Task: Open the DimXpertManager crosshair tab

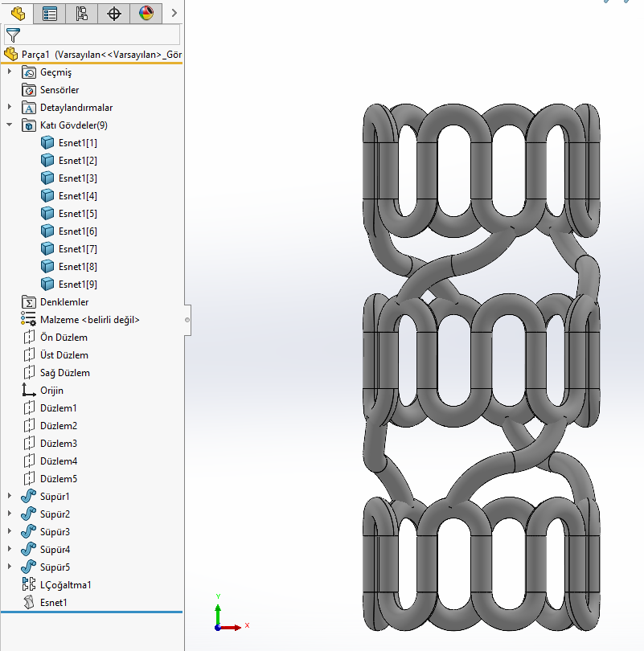Action: [x=113, y=13]
